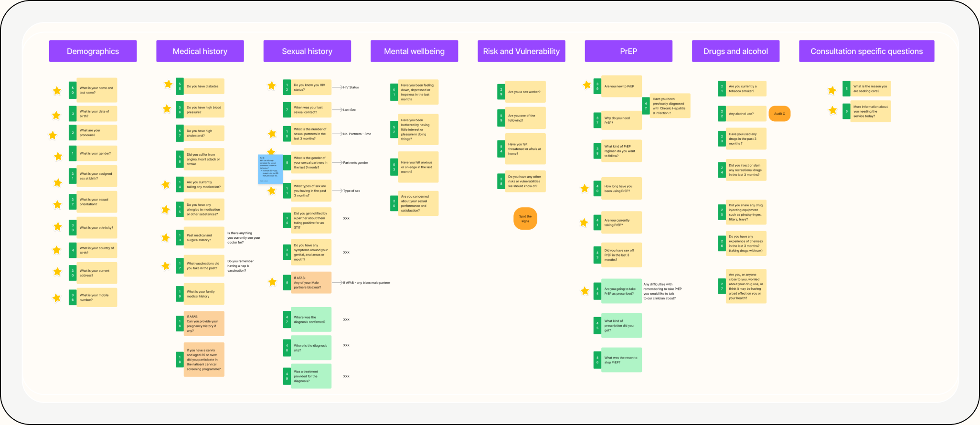Click the "Medical history" column header
The image size is (980, 425).
[200, 51]
